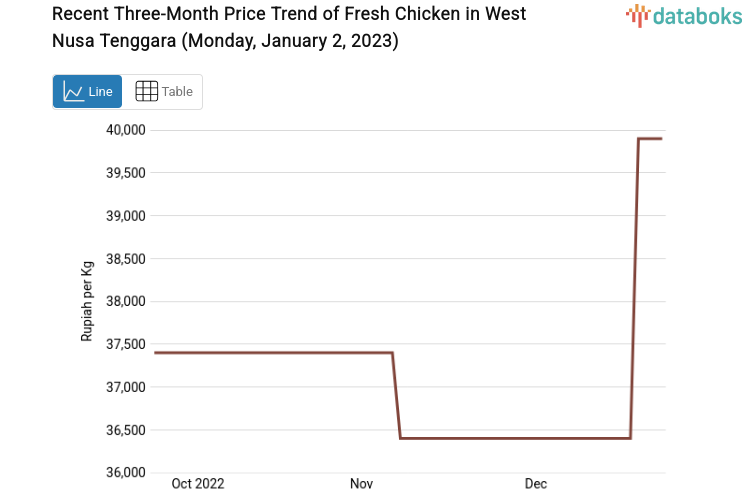Click the Nov x-axis label

point(361,484)
